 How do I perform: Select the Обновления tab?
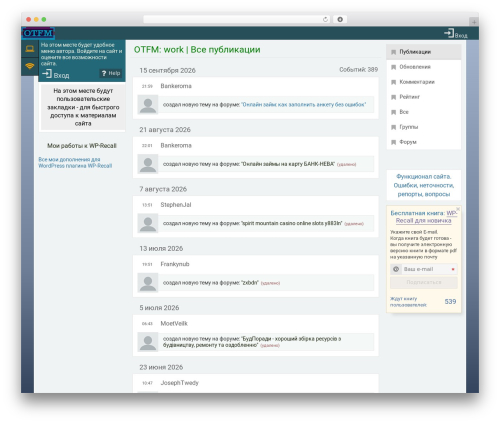(424, 67)
